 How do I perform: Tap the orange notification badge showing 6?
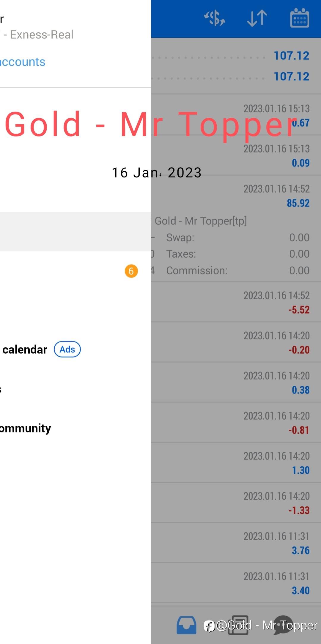point(131,271)
